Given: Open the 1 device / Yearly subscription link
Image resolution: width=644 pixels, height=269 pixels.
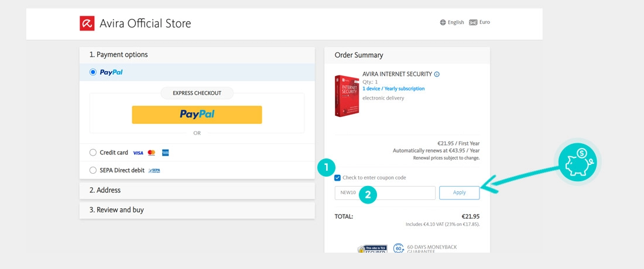Looking at the screenshot, I should (393, 88).
